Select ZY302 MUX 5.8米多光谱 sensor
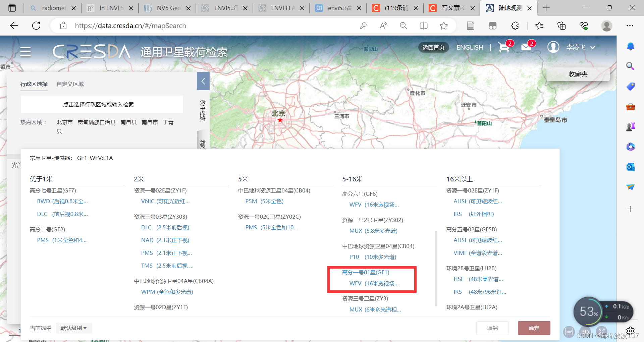This screenshot has height=342, width=644. [x=373, y=231]
